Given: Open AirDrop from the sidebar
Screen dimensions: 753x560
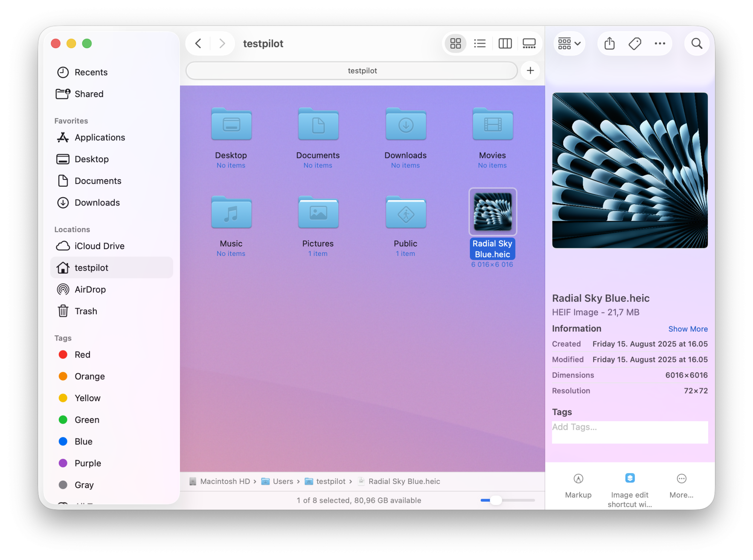Looking at the screenshot, I should point(90,289).
